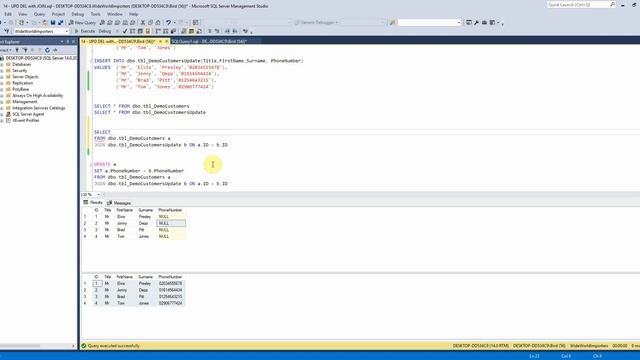The width and height of the screenshot is (640, 360).
Task: Click the Execute button
Action: coord(84,31)
